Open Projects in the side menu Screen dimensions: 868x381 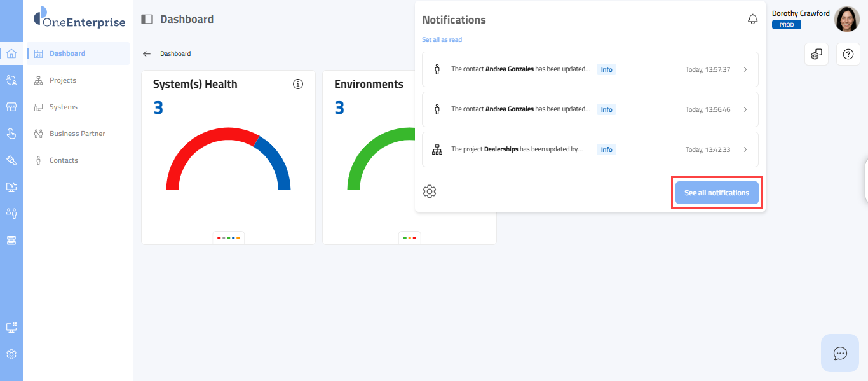[x=62, y=80]
